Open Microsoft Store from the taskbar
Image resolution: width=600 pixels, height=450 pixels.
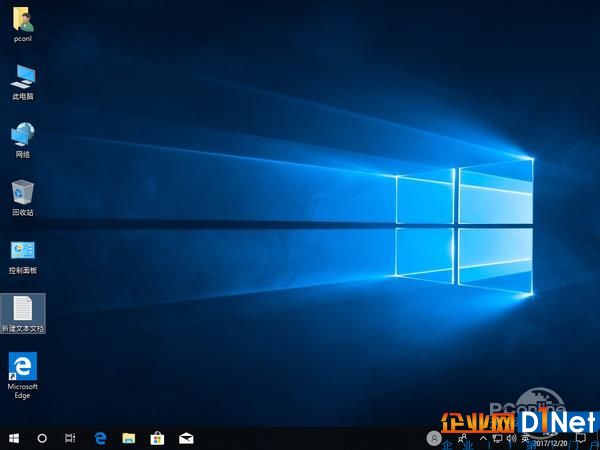pyautogui.click(x=157, y=438)
